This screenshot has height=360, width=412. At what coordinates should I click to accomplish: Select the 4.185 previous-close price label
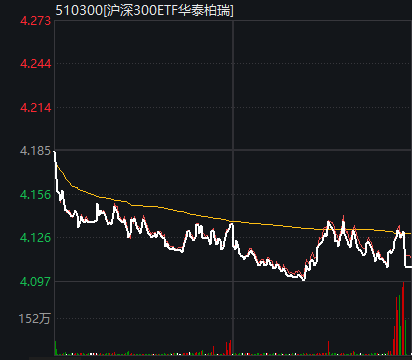point(35,151)
